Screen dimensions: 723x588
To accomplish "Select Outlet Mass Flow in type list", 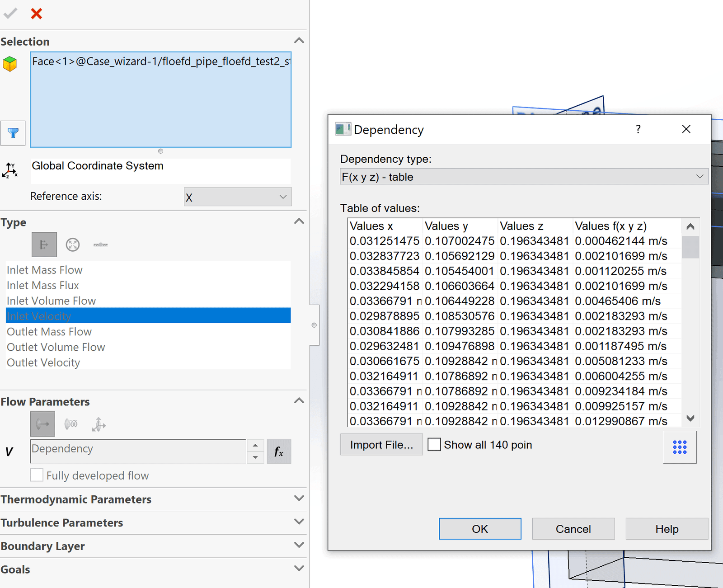I will coord(148,332).
